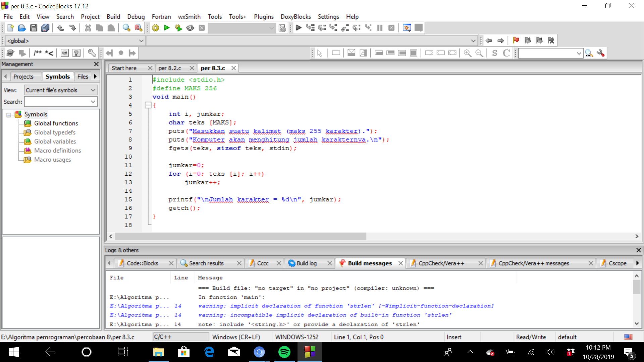Viewport: 644px width, 362px height.
Task: Select the strlen implicit declaration warning row
Action: pos(302,306)
